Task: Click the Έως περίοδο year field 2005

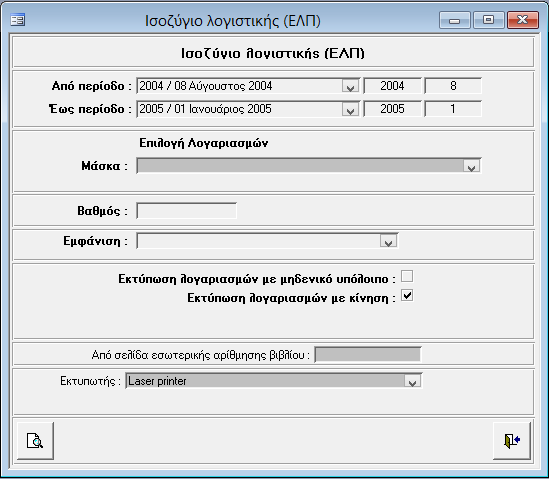Action: point(392,109)
